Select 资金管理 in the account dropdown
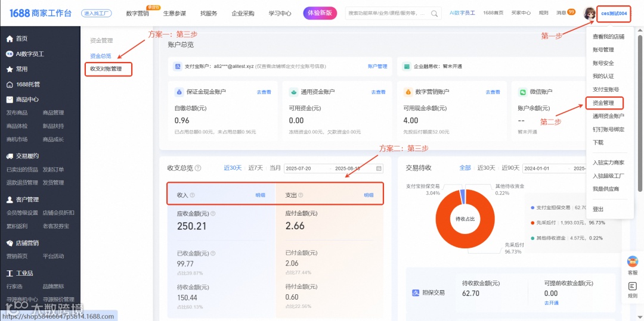The height and width of the screenshot is (321, 644). pos(603,103)
